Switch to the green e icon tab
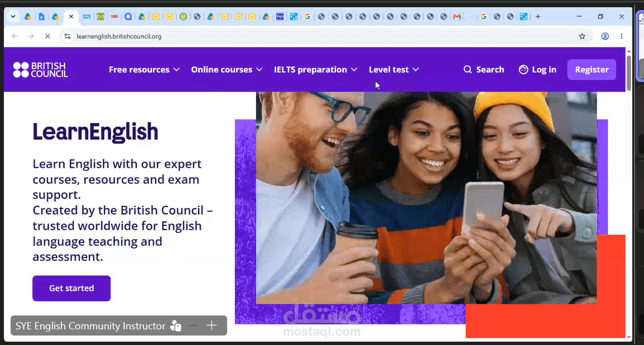This screenshot has width=644, height=345. coord(183,17)
